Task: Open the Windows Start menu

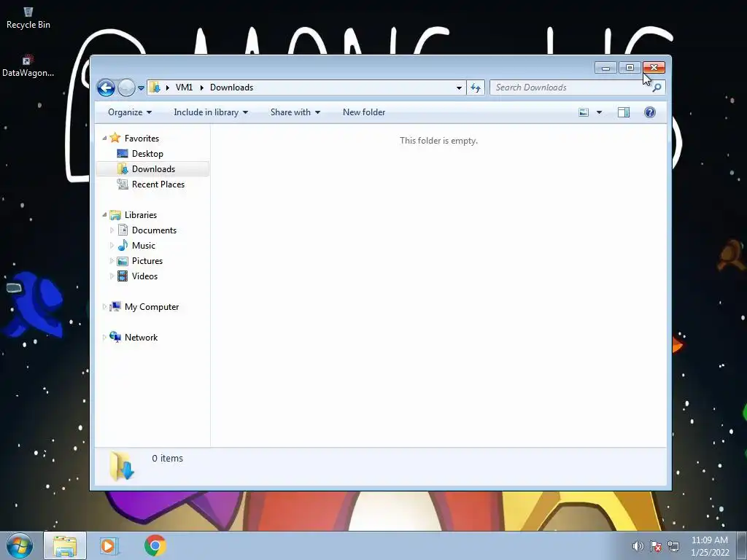Action: pos(20,545)
